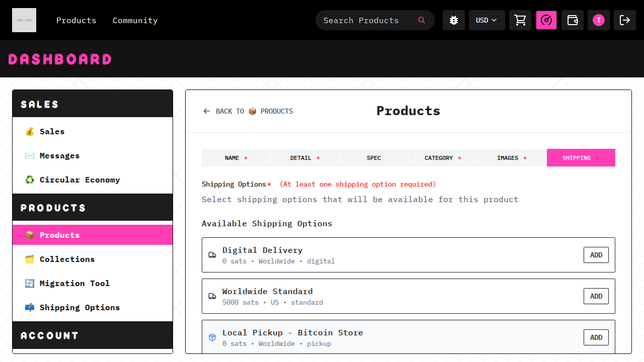Open Sales in the sidebar

[93, 131]
